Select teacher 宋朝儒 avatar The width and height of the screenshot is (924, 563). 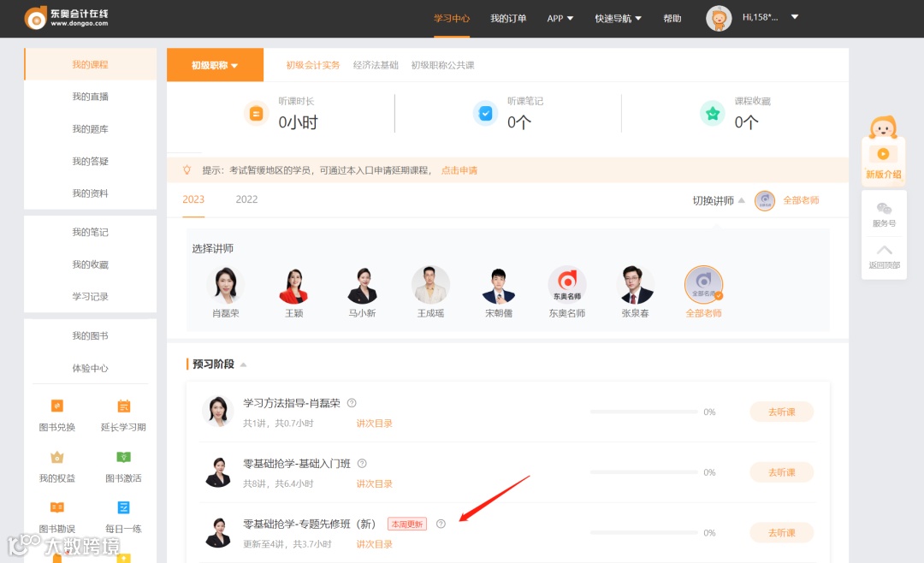tap(499, 285)
